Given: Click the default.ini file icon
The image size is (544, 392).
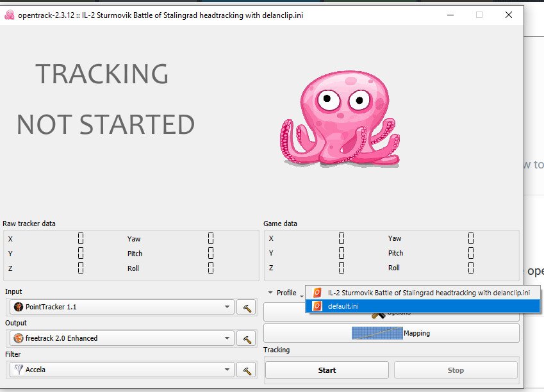Looking at the screenshot, I should [317, 306].
